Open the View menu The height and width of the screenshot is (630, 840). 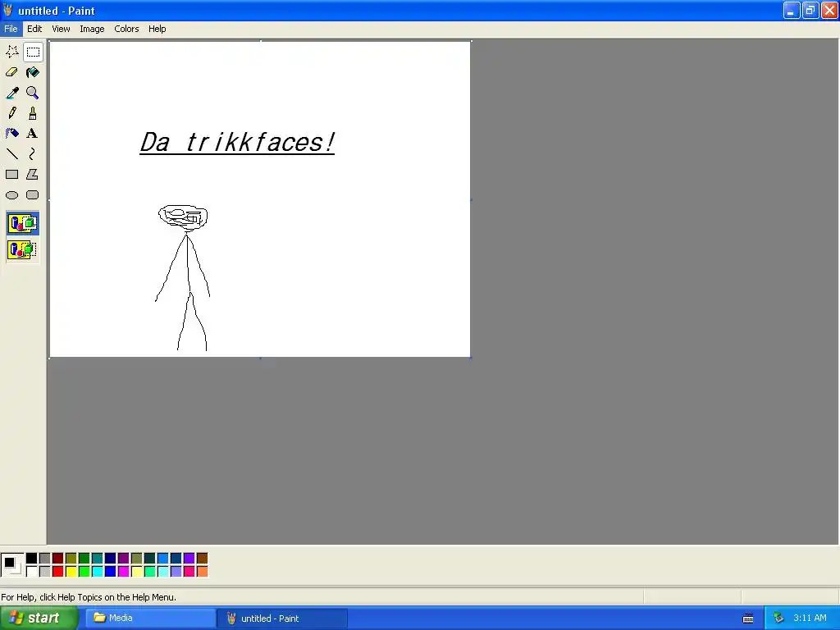(x=61, y=29)
